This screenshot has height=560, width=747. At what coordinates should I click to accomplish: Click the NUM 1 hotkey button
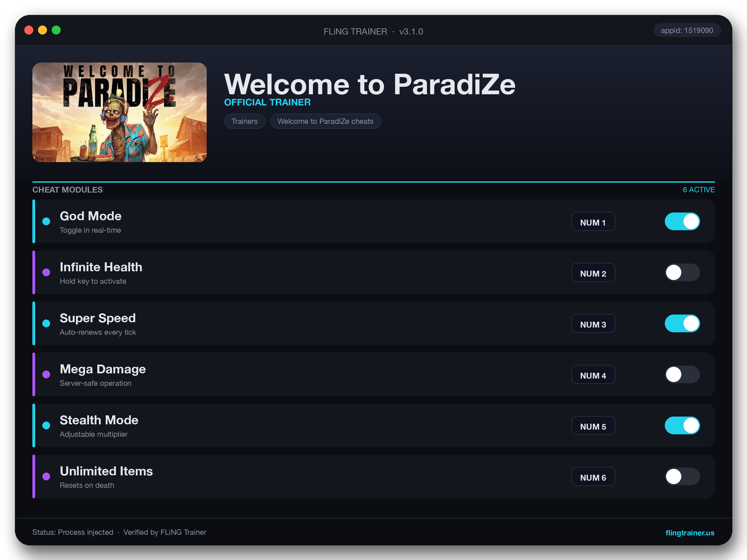point(593,222)
